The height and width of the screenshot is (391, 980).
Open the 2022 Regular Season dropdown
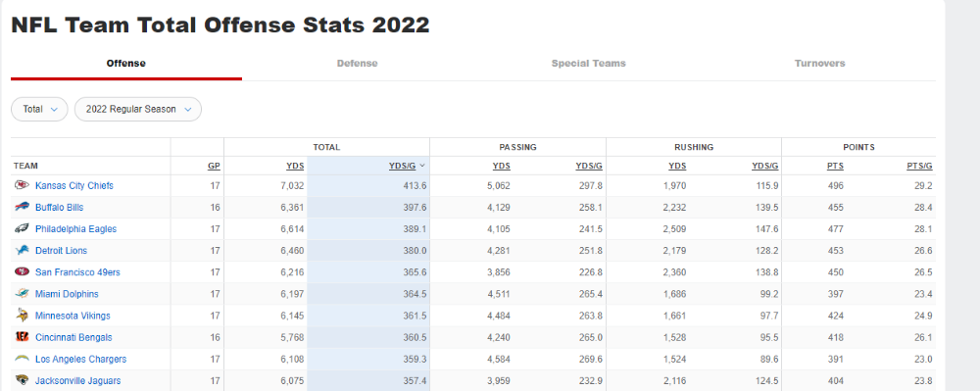138,110
